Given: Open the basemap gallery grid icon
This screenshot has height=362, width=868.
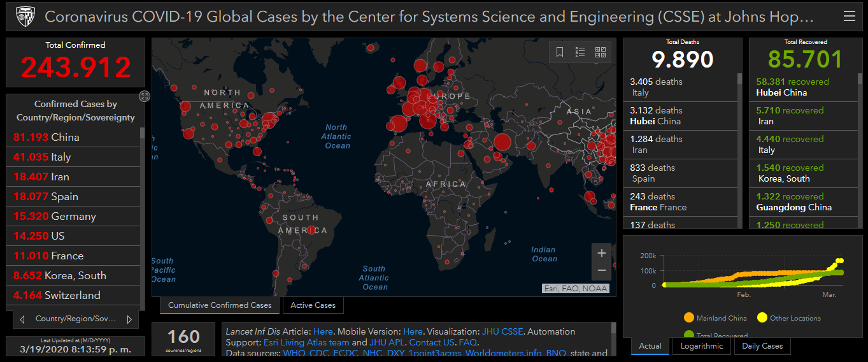Looking at the screenshot, I should coord(600,52).
